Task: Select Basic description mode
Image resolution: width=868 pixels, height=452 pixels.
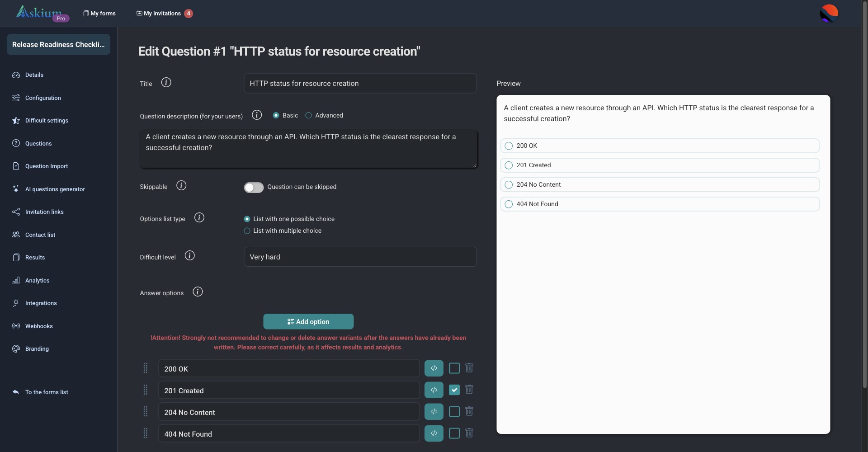Action: click(276, 116)
